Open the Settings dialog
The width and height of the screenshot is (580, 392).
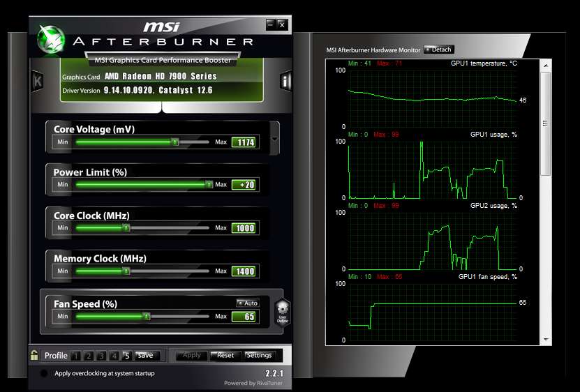(259, 355)
